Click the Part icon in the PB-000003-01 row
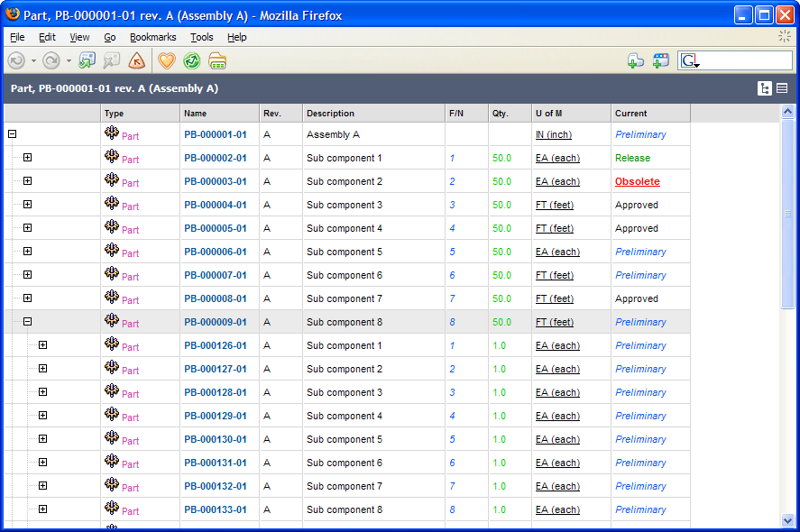Image resolution: width=800 pixels, height=532 pixels. 112,180
